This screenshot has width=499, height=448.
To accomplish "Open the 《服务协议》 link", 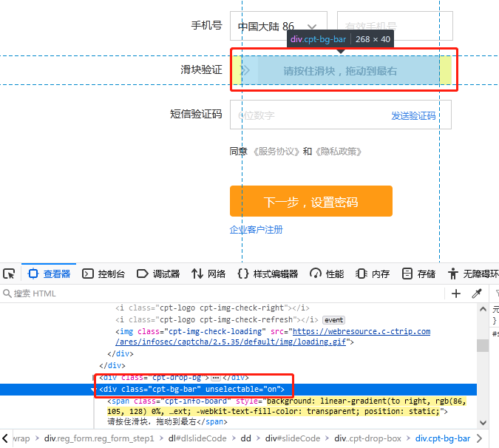I will tap(276, 152).
